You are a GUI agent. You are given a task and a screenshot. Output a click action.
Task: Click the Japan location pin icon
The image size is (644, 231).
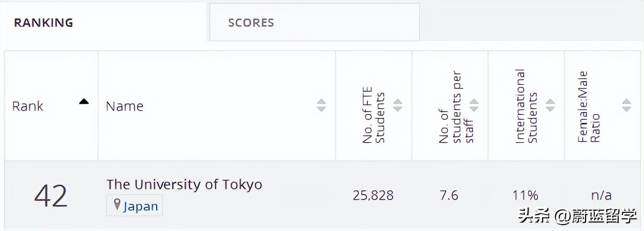[117, 205]
